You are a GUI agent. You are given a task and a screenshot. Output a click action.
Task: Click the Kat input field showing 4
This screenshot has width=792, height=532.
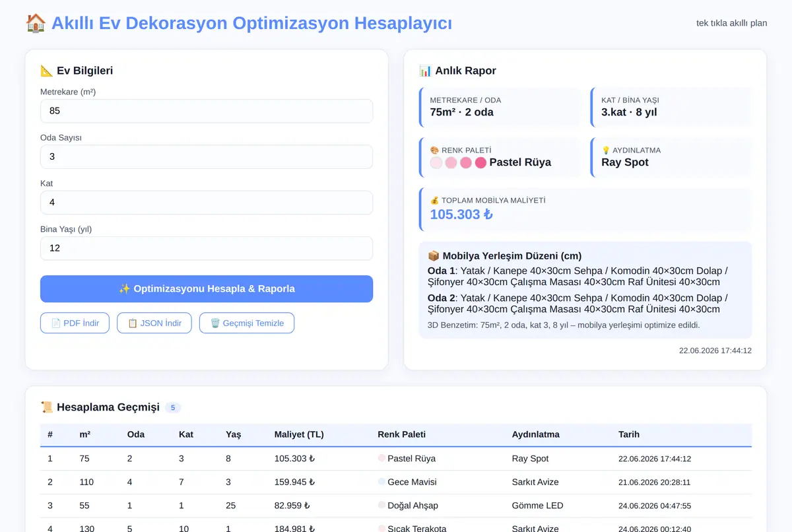click(207, 203)
